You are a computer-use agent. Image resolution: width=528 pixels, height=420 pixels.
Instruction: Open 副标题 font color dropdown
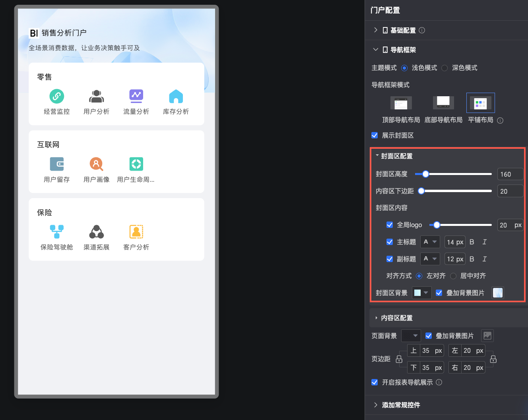430,259
